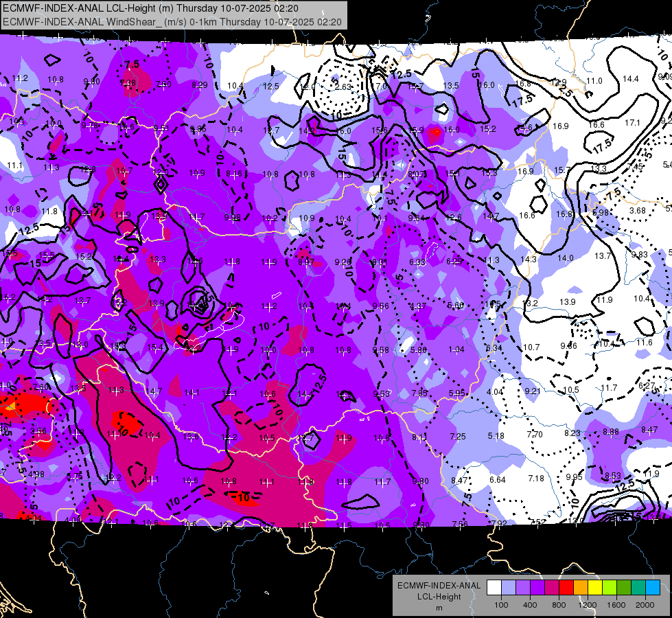This screenshot has height=618, width=672.
Task: Click the legend tick value 1600
Action: pyautogui.click(x=616, y=605)
